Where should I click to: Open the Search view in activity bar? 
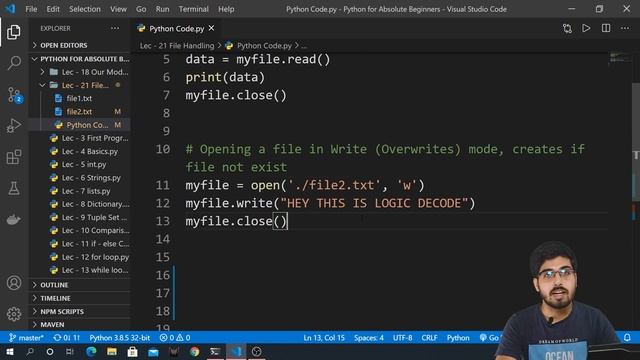point(14,63)
